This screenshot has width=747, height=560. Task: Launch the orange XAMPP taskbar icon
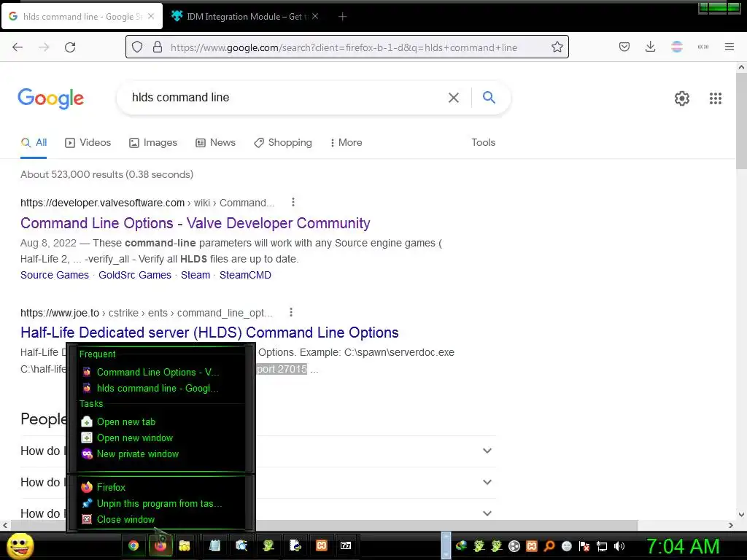[x=322, y=545]
